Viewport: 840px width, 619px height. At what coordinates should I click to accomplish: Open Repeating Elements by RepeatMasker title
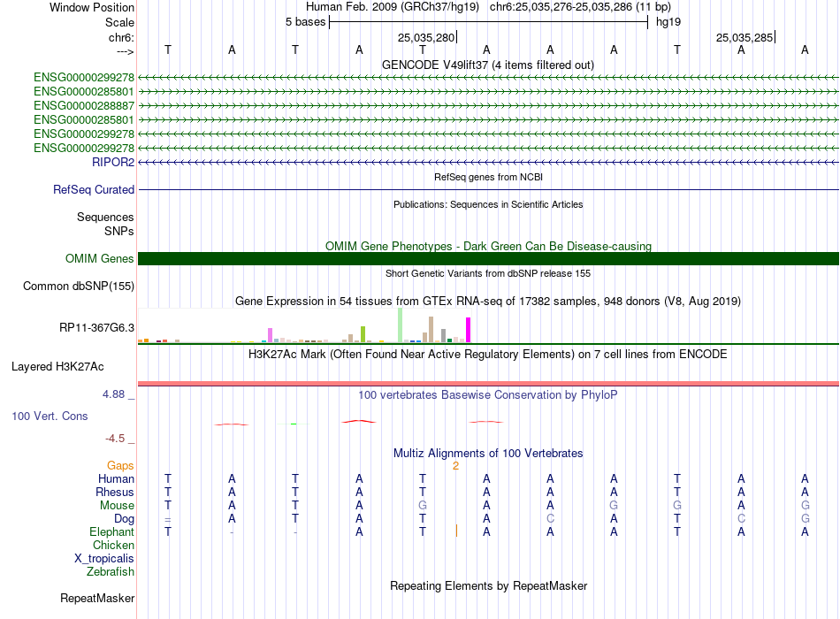pyautogui.click(x=488, y=585)
